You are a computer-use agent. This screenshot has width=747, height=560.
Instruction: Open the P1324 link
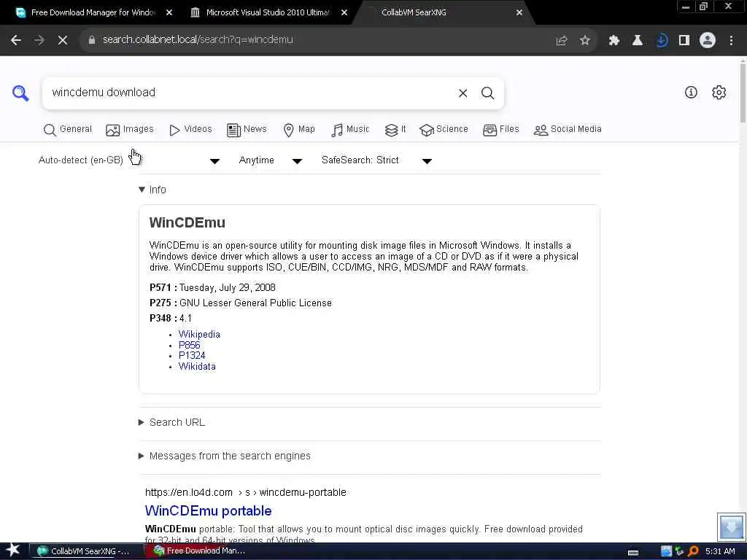pyautogui.click(x=192, y=355)
